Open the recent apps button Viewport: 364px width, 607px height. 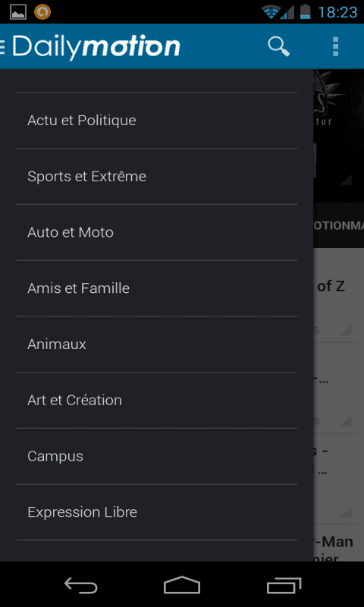tap(284, 585)
